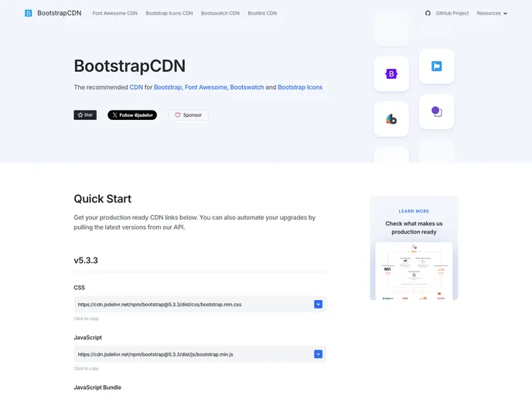The image size is (532, 396).
Task: Click the purple Bootstrap B logo tile
Action: tap(391, 73)
